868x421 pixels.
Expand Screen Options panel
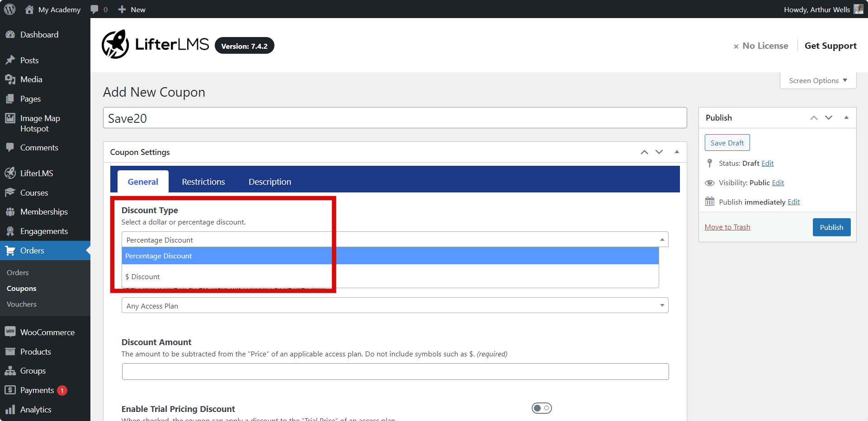[818, 80]
